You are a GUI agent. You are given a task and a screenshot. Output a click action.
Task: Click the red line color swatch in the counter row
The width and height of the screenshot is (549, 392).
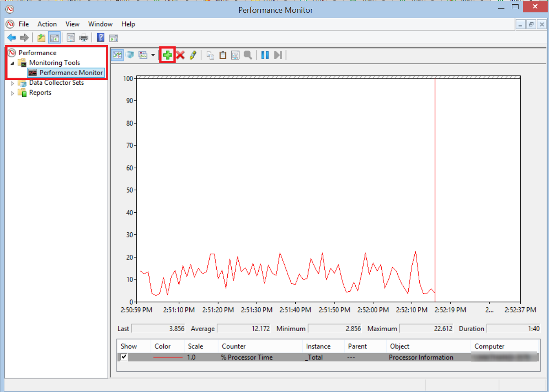click(168, 357)
